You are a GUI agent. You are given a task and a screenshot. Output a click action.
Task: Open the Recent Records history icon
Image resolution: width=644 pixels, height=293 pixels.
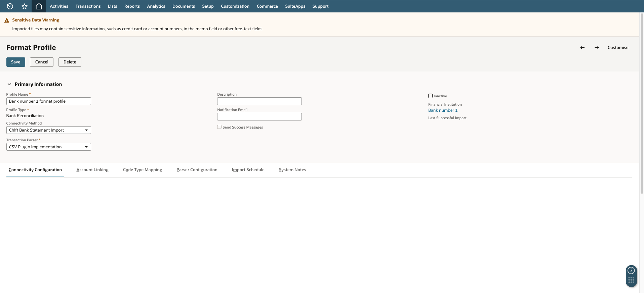10,6
